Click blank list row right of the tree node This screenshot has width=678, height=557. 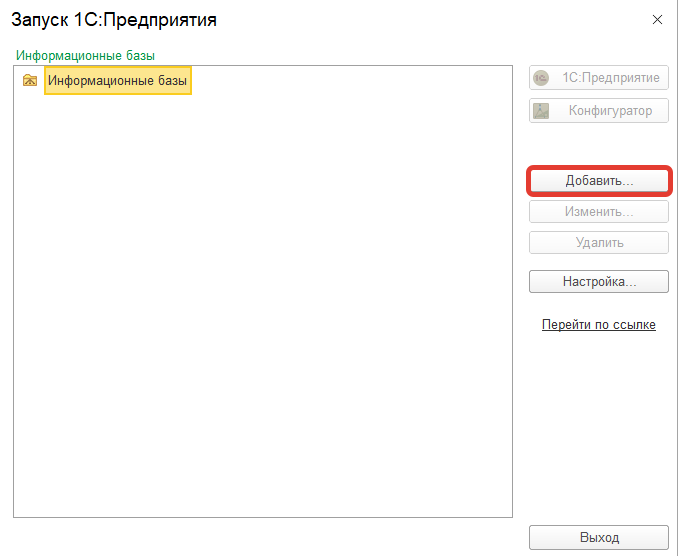click(x=350, y=81)
